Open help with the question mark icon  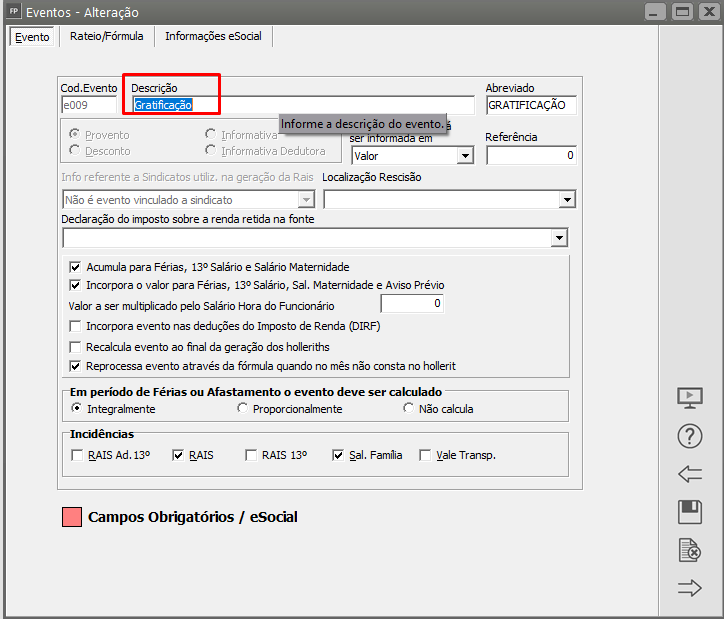(x=690, y=436)
